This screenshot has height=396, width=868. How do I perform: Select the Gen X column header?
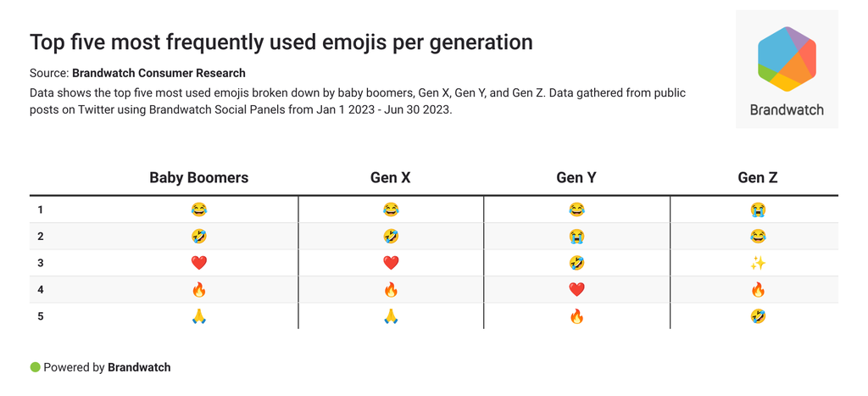point(391,178)
